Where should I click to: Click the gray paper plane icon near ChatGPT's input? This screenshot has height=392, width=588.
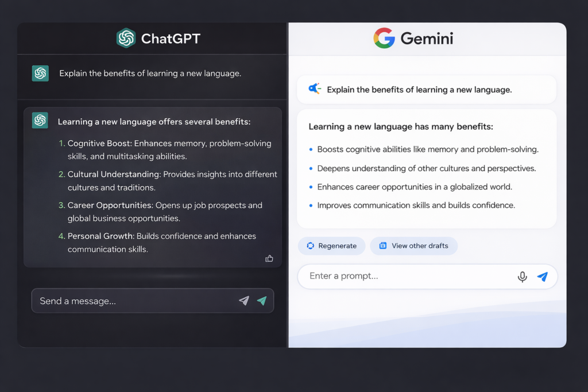coord(244,300)
